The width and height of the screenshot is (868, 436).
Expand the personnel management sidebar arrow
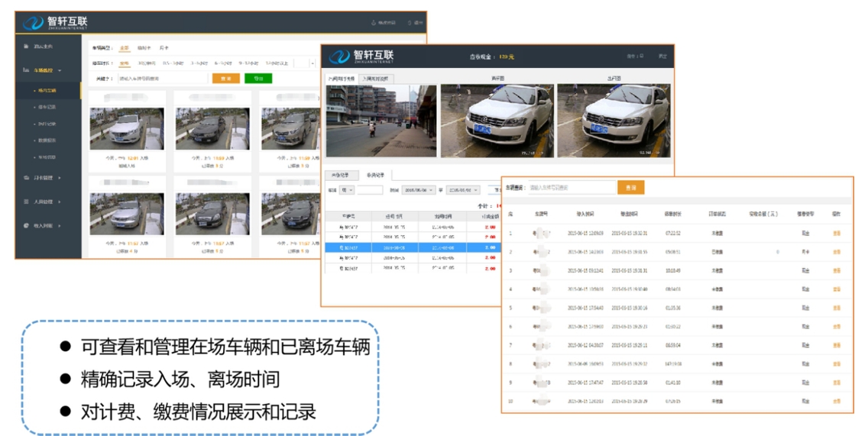pos(60,202)
